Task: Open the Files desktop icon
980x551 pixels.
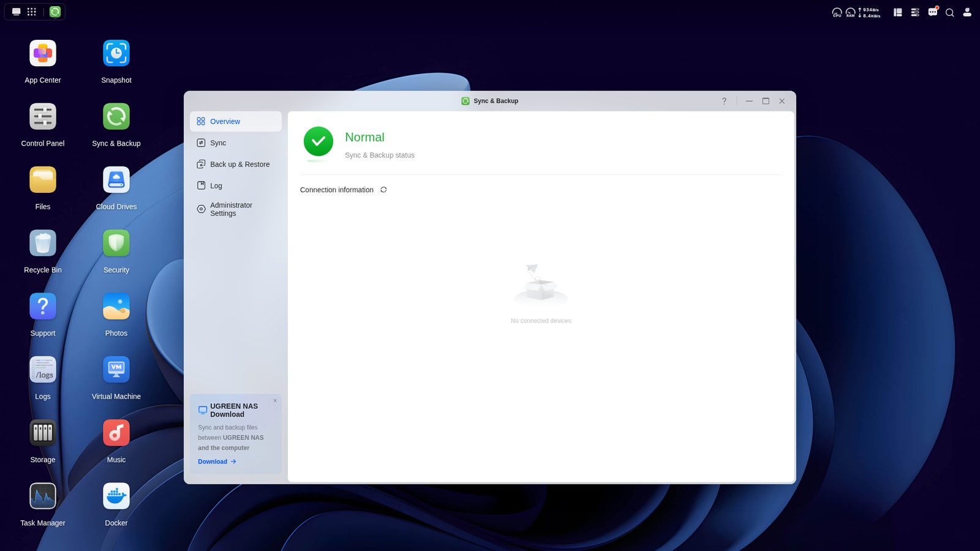Action: coord(43,180)
